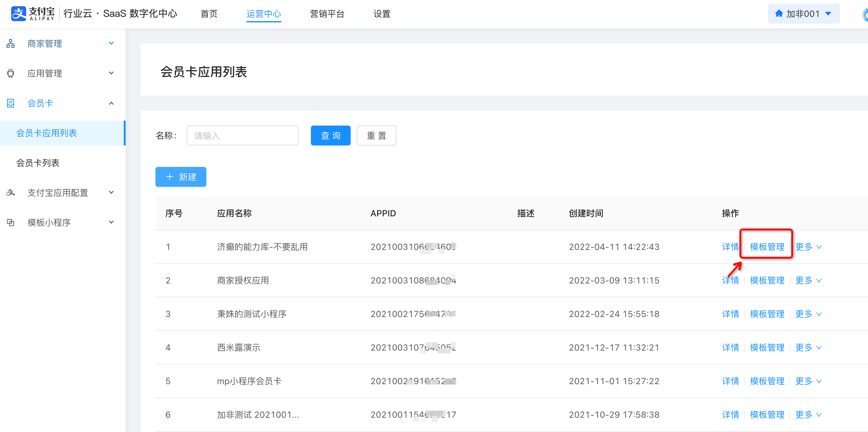The image size is (868, 432).
Task: Switch to the 营销平台 tab
Action: coord(326,14)
